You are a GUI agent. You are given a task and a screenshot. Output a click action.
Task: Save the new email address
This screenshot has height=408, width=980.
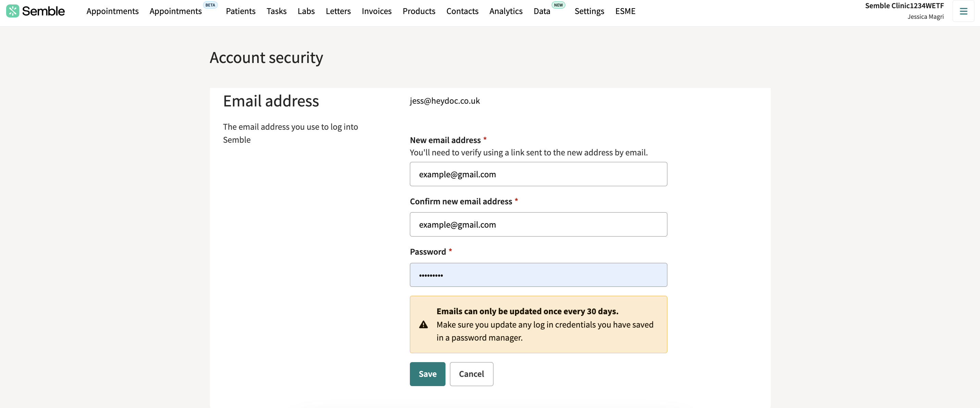427,374
